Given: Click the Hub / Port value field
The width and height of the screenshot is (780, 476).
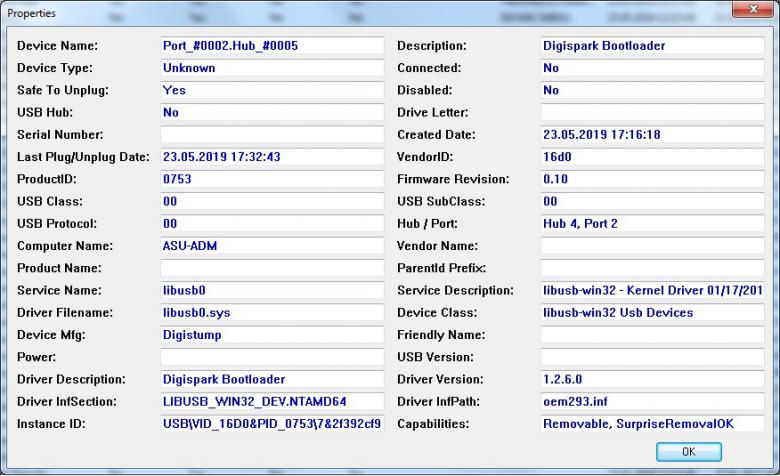Looking at the screenshot, I should (x=652, y=224).
